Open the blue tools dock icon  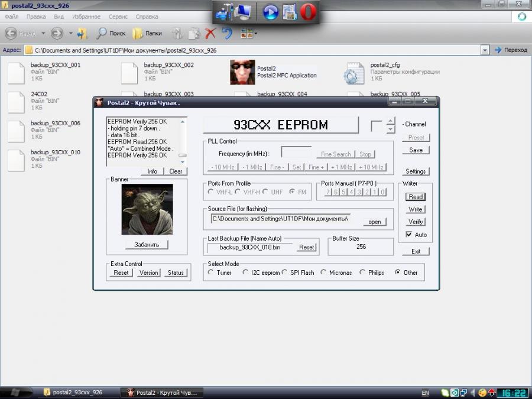coord(225,12)
